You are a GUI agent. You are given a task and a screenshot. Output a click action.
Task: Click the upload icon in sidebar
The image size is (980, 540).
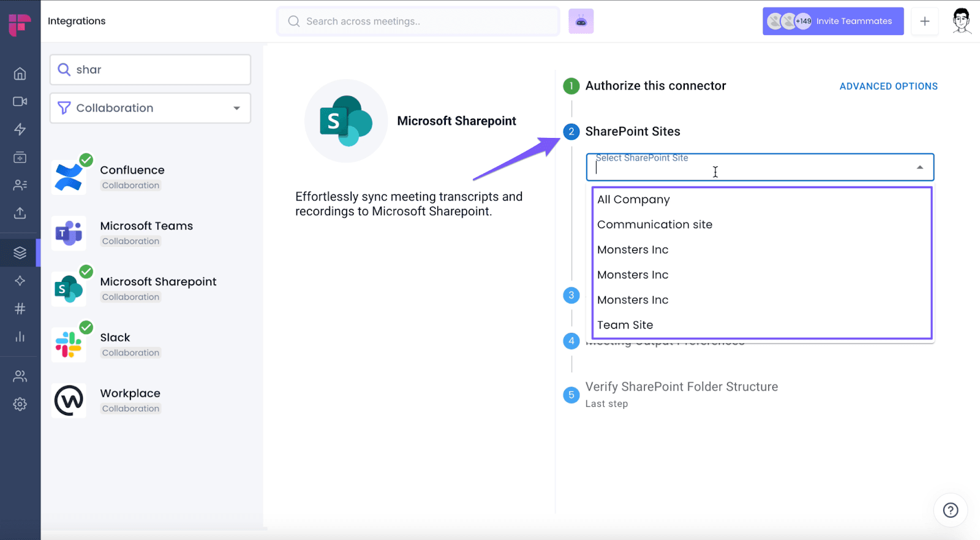click(x=20, y=213)
